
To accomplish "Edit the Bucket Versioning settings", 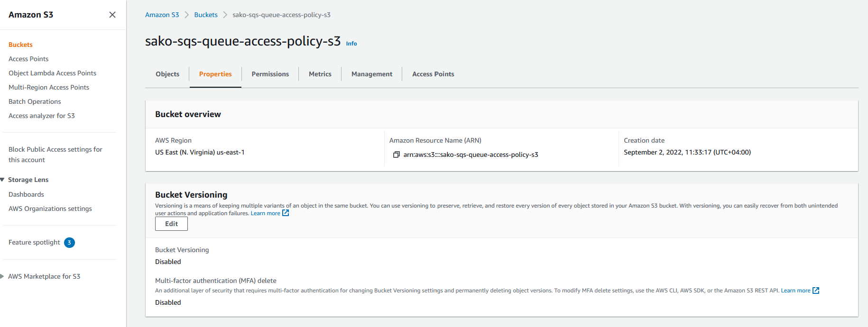I will tap(171, 224).
